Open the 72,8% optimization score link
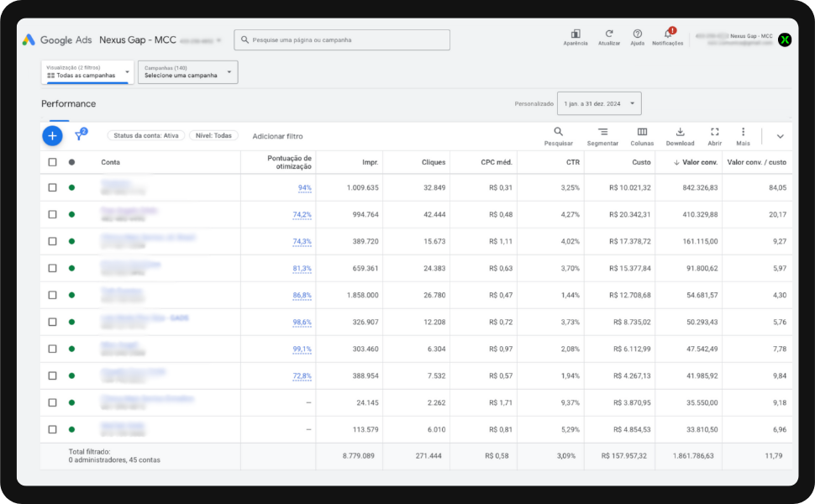Screen dimensions: 815x504 [x=302, y=376]
